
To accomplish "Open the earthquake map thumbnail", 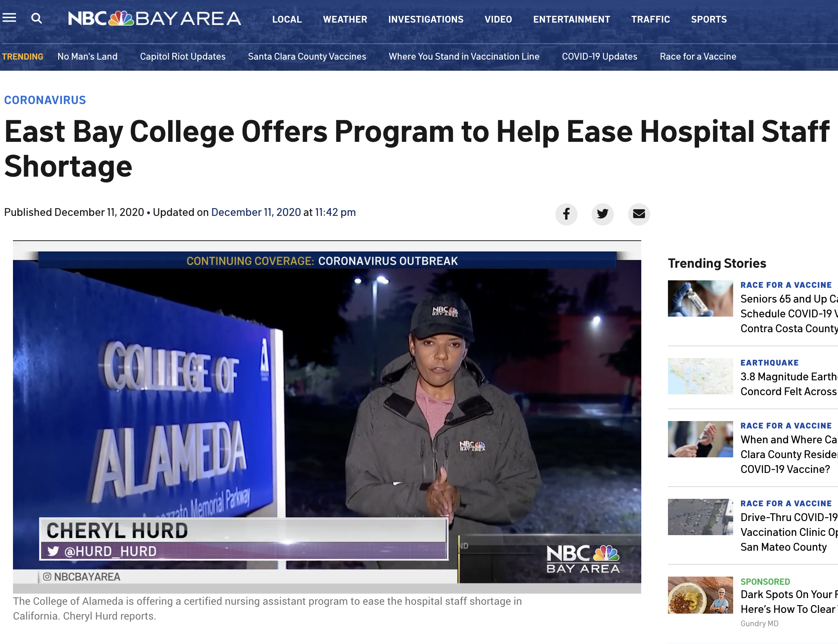I will click(700, 376).
